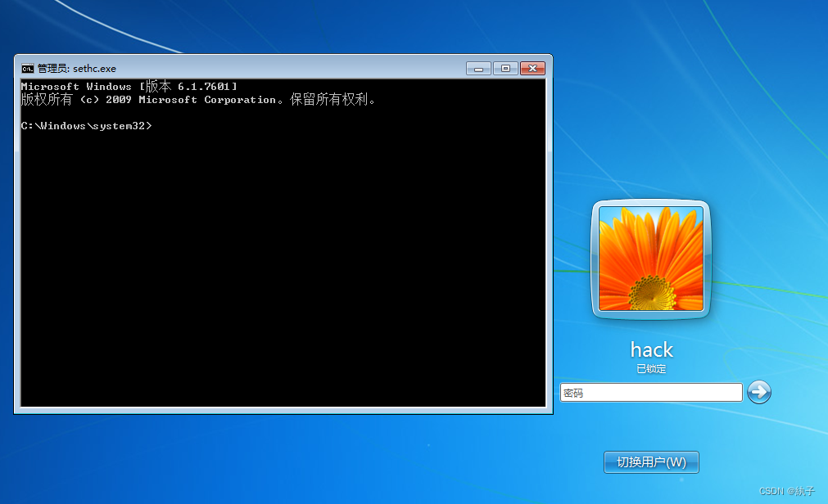Click the red X icon of the console window
The height and width of the screenshot is (504, 828).
(533, 69)
